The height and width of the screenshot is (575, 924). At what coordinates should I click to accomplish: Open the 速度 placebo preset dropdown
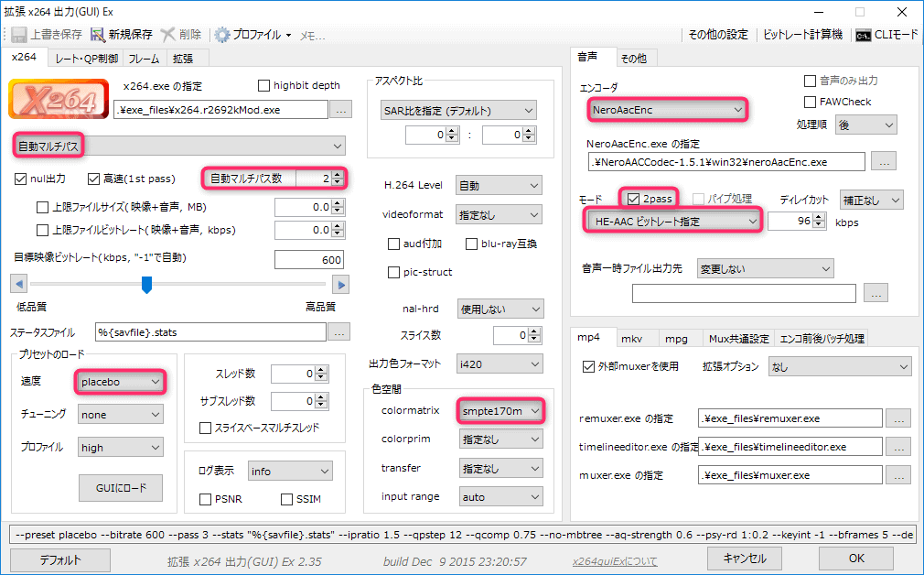120,381
